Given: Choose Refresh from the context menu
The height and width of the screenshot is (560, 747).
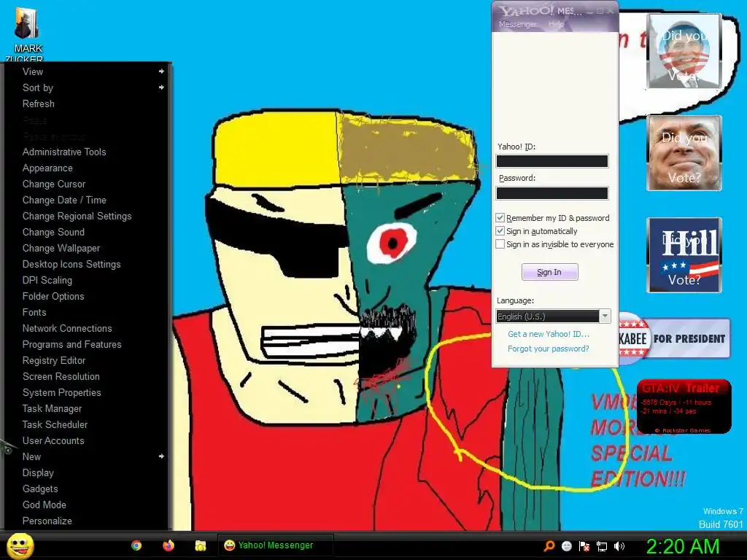Looking at the screenshot, I should point(87,104).
